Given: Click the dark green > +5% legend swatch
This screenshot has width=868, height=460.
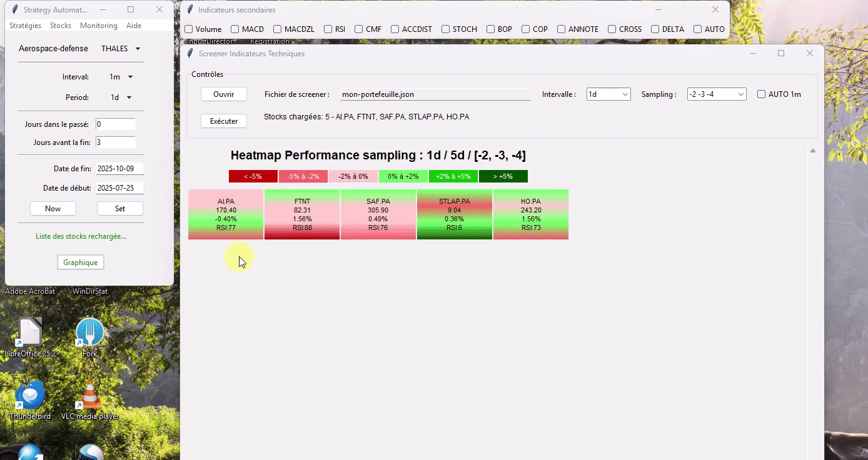Looking at the screenshot, I should point(503,176).
